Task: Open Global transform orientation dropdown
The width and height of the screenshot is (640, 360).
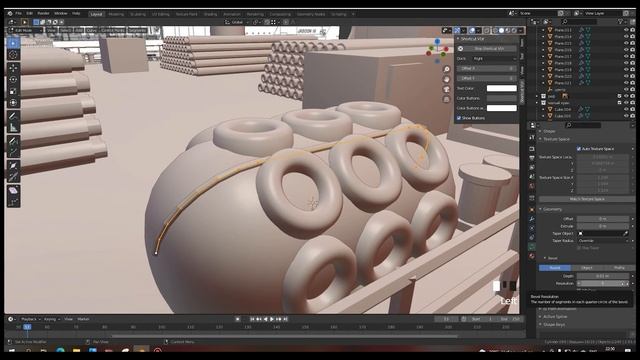Action: 236,22
